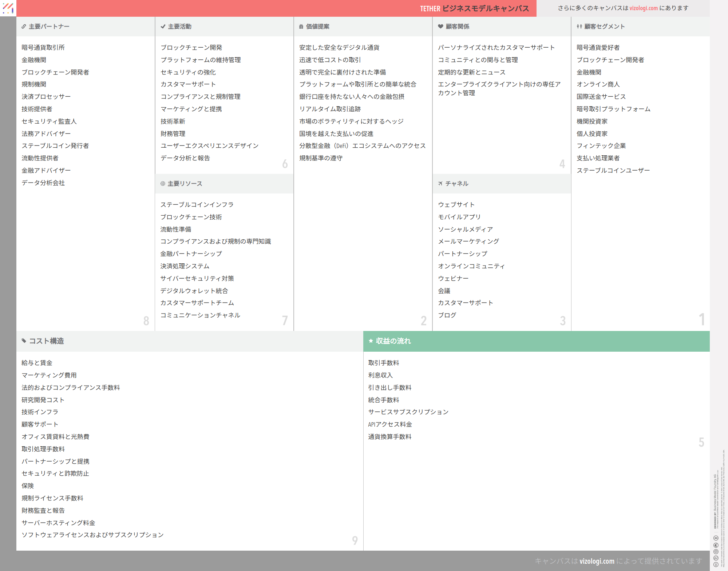Viewport: 728px width, 571px height.
Task: Click the people icon beside 顧客セグメント
Action: click(579, 27)
